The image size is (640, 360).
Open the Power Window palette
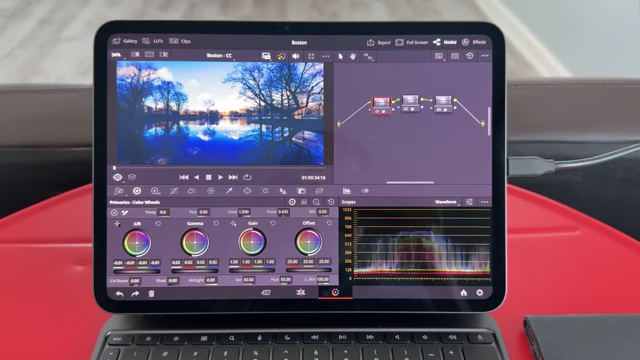(247, 191)
